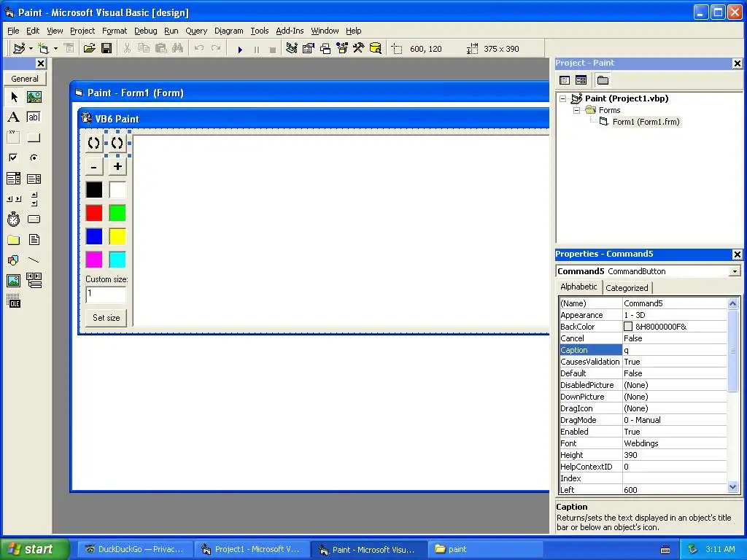Select the cyan color swatch
The width and height of the screenshot is (747, 560).
(x=117, y=260)
